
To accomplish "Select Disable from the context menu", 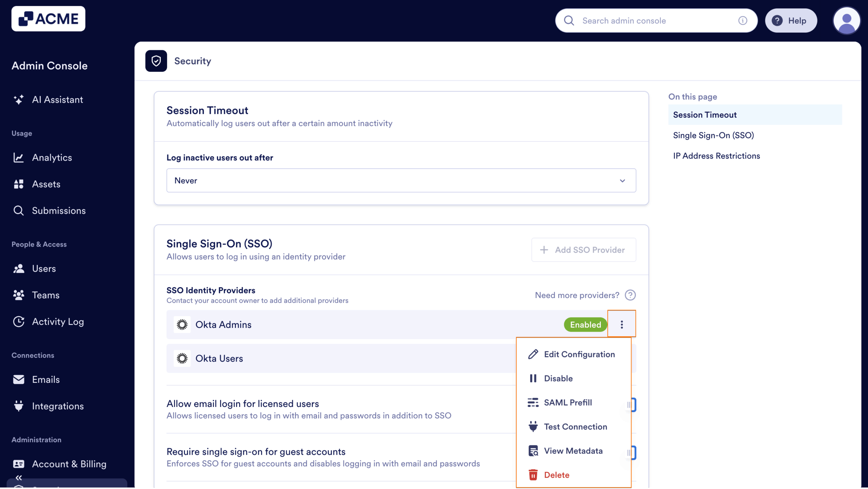I will [573, 378].
